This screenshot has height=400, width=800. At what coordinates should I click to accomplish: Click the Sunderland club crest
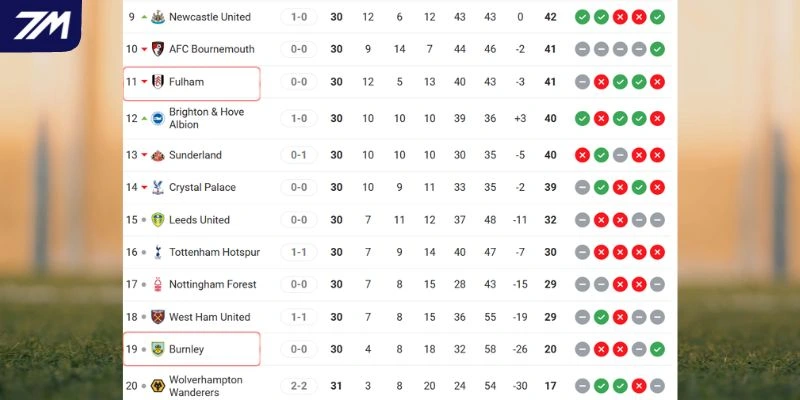pos(157,155)
